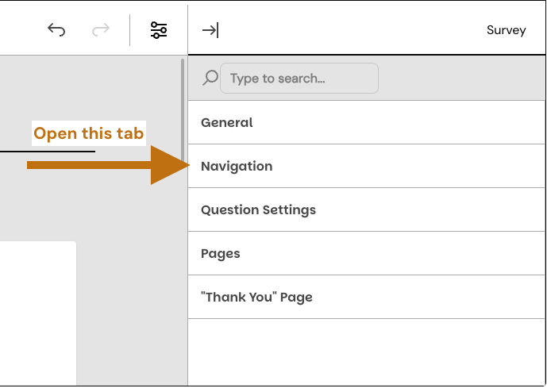Image resolution: width=551 pixels, height=392 pixels.
Task: Select the Survey object label
Action: [x=506, y=30]
